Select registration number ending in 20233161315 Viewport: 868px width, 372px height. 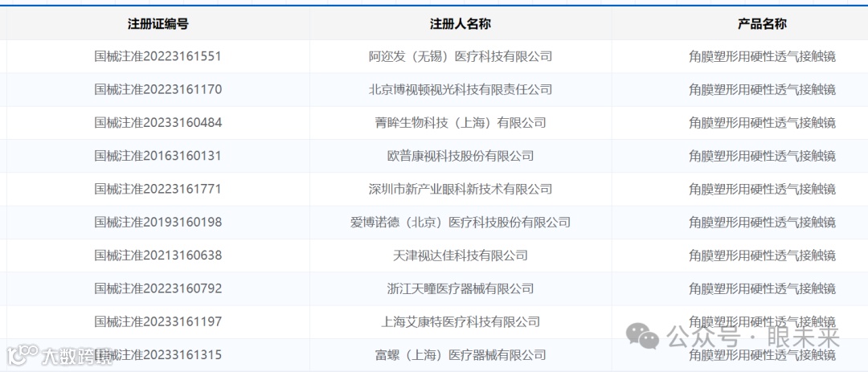pyautogui.click(x=158, y=355)
